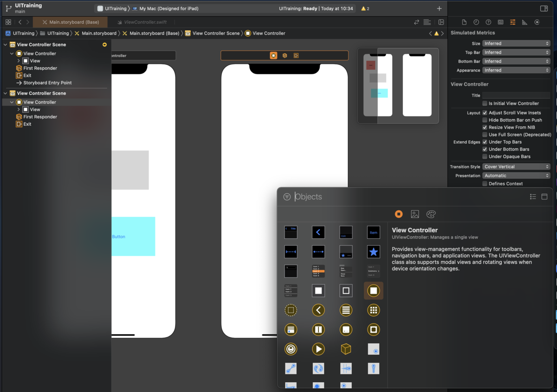Click the library filter icon beside Objects
Viewport: 557px width, 392px height.
(287, 197)
